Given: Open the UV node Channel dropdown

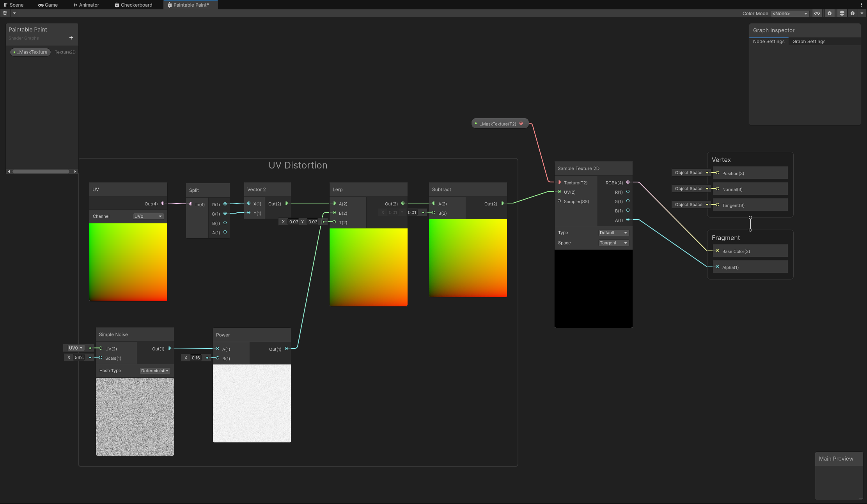Looking at the screenshot, I should click(x=148, y=216).
